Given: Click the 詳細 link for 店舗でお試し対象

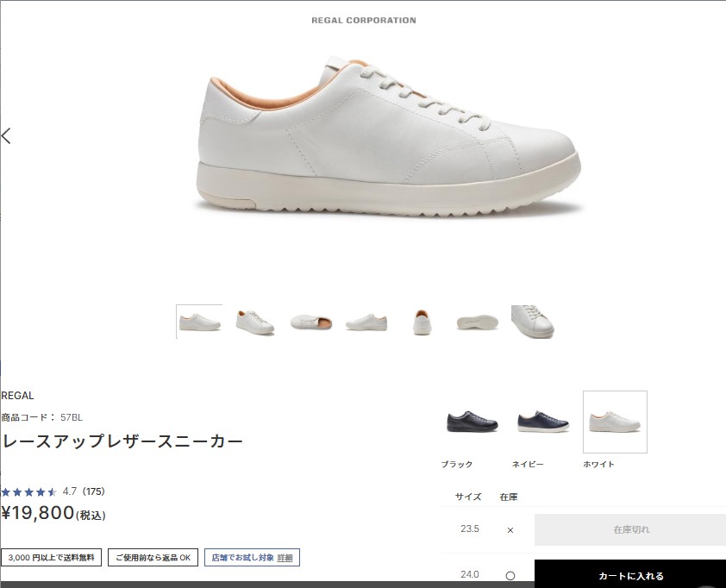Looking at the screenshot, I should point(285,558).
